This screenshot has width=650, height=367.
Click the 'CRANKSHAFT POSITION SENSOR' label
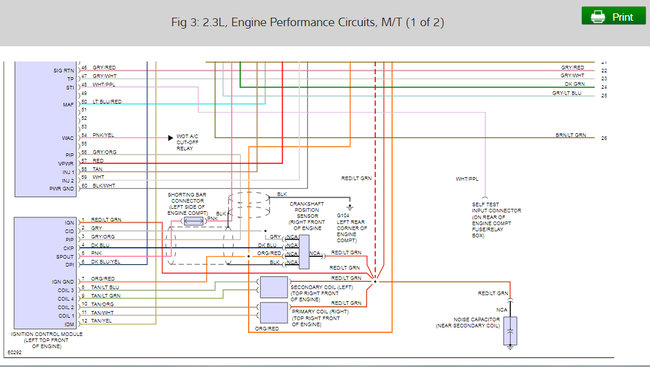(307, 216)
